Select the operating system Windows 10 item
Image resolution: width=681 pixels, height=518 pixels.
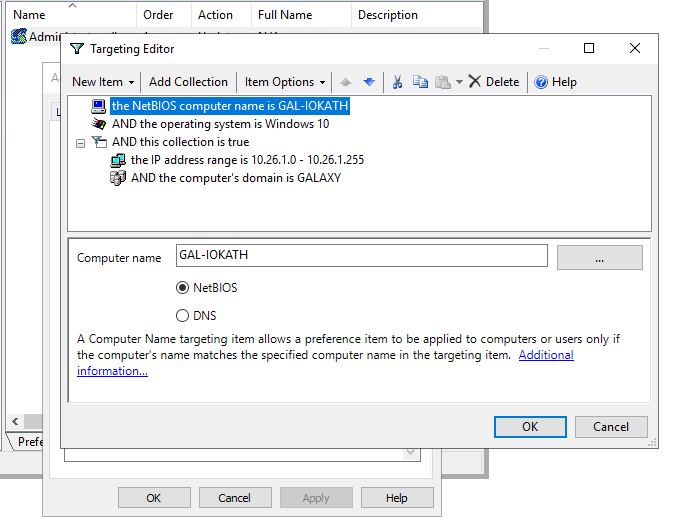point(220,124)
